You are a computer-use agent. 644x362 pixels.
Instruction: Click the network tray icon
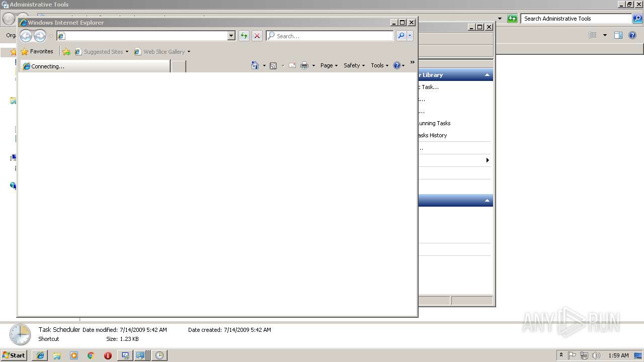coord(584,355)
